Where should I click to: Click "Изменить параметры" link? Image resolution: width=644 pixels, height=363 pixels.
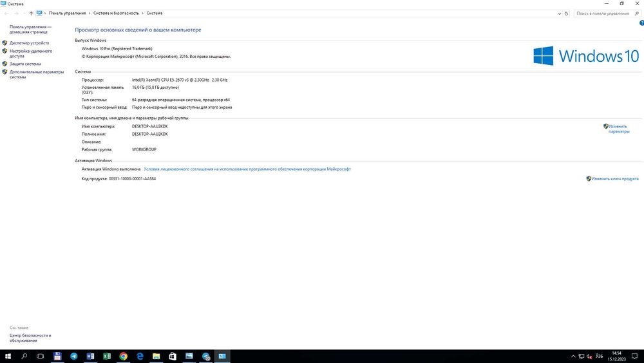click(618, 129)
